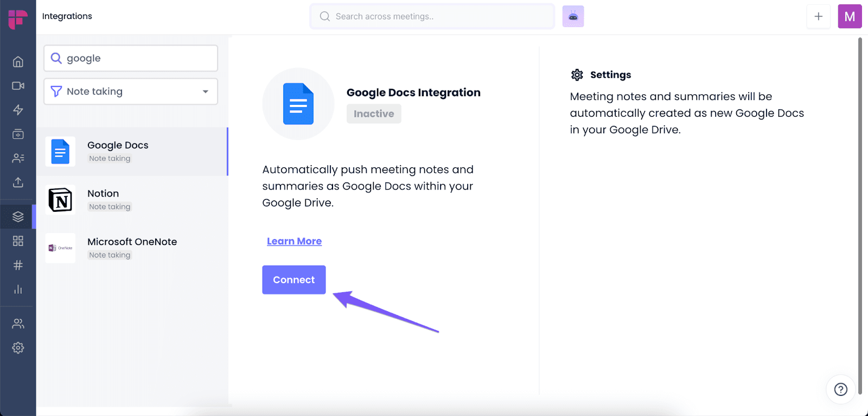This screenshot has width=868, height=416.
Task: Go to Home in sidebar
Action: coord(18,62)
